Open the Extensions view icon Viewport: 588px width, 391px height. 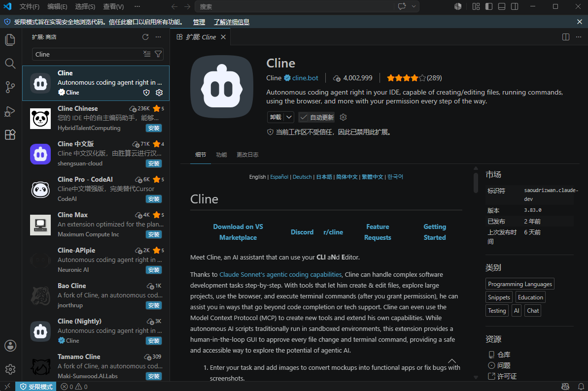click(x=10, y=134)
